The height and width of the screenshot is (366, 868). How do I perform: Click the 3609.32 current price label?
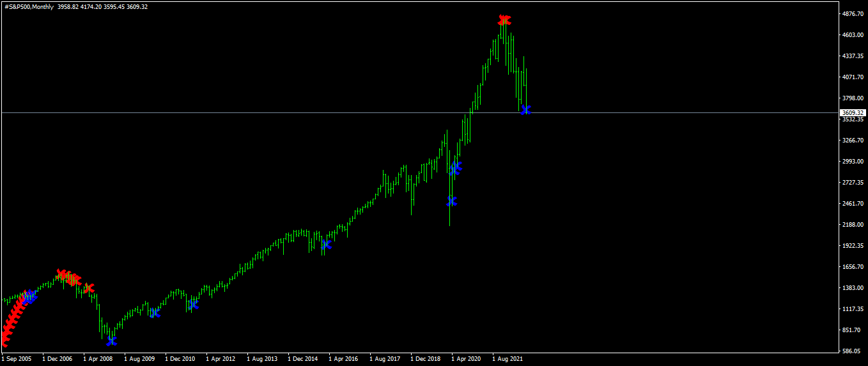(x=853, y=112)
